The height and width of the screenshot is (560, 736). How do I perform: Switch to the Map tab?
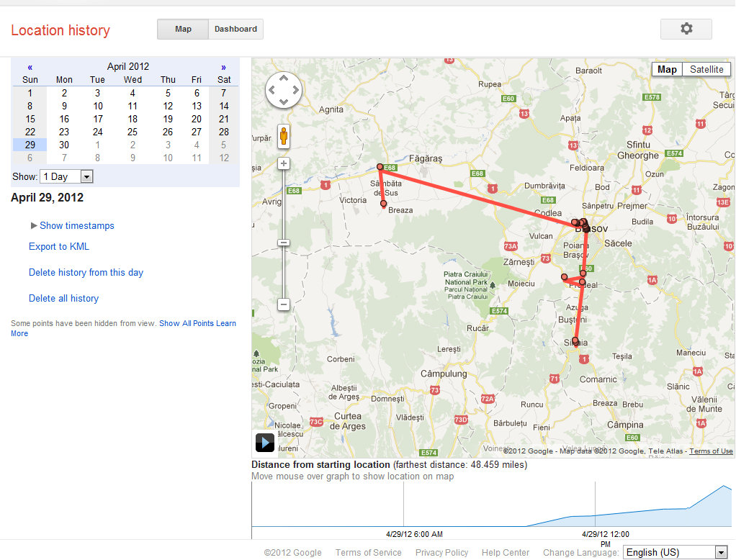183,29
